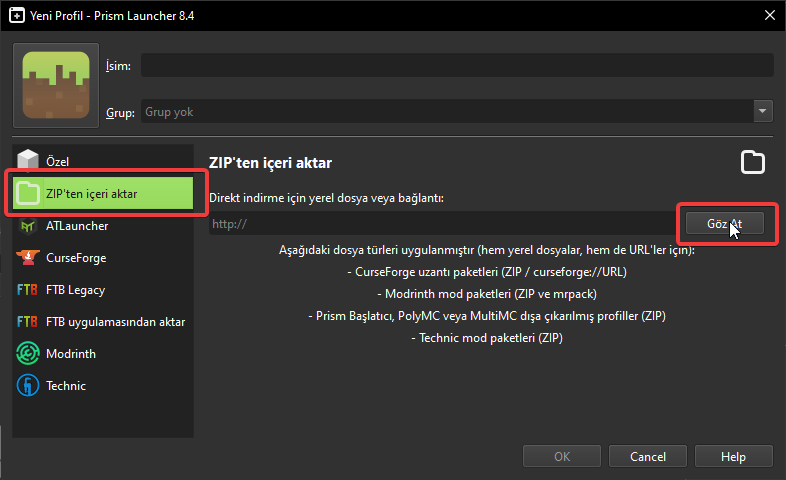Click the Prism Başlatıcı, PolyMC veya MultiMC line

(487, 316)
